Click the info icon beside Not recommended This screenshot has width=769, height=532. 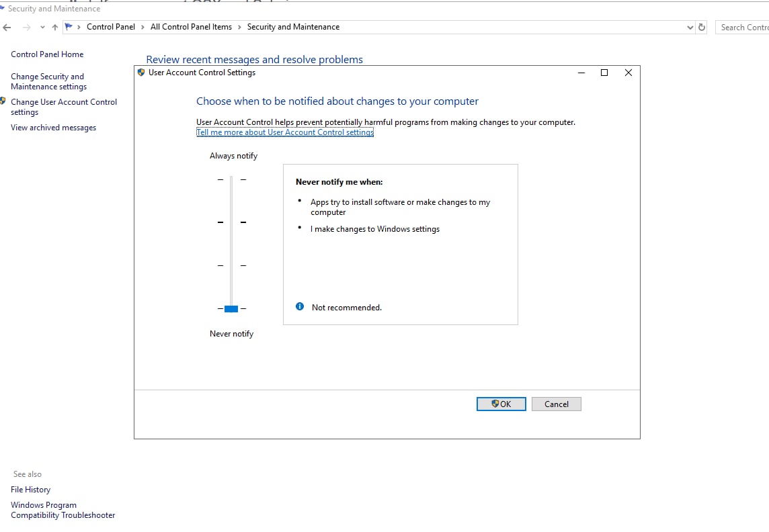(300, 307)
